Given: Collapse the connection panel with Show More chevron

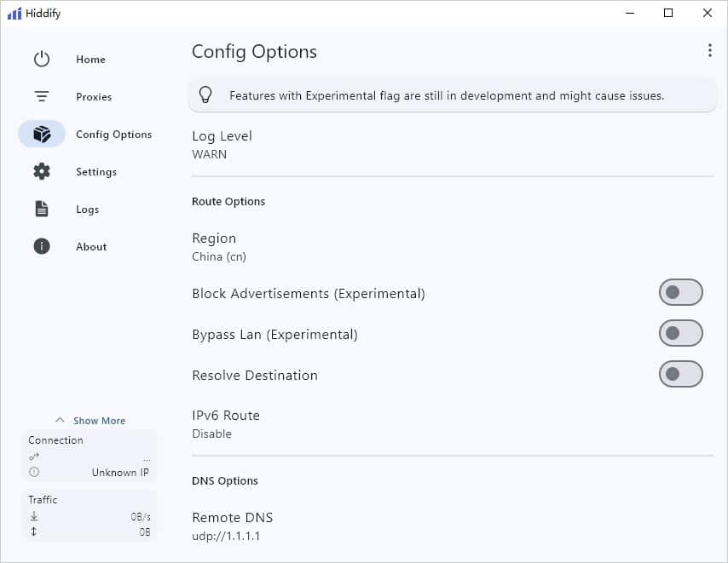Looking at the screenshot, I should coord(60,420).
